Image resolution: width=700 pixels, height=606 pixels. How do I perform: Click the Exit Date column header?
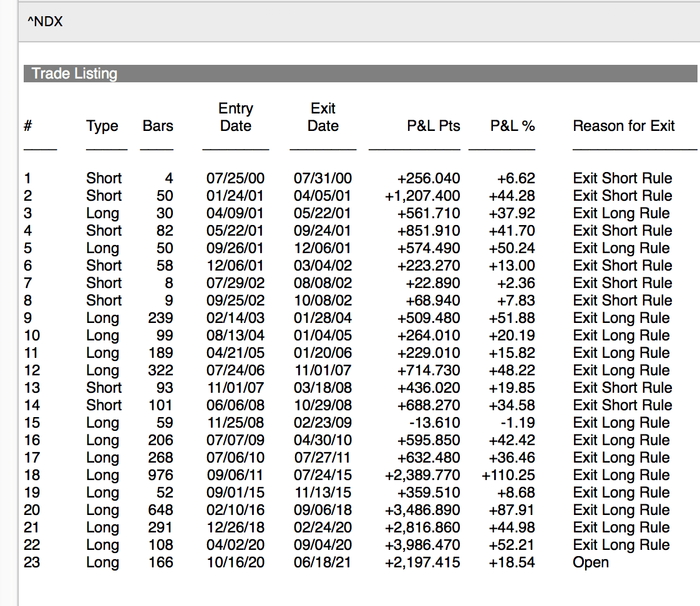click(x=323, y=117)
